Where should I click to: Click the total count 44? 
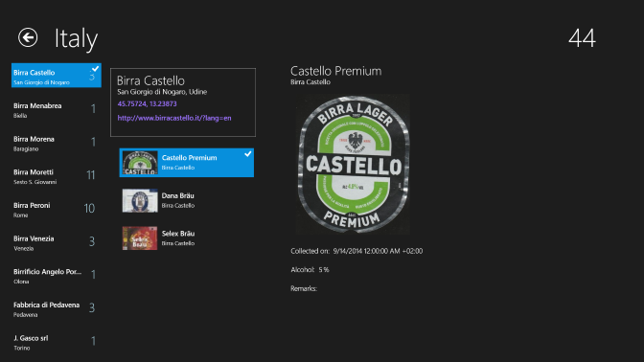click(582, 38)
